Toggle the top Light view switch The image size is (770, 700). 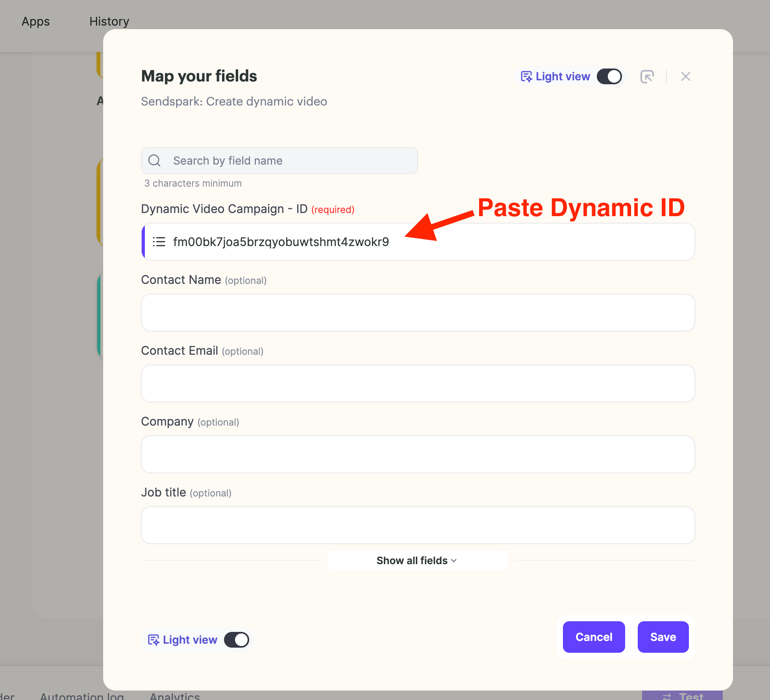pyautogui.click(x=609, y=76)
